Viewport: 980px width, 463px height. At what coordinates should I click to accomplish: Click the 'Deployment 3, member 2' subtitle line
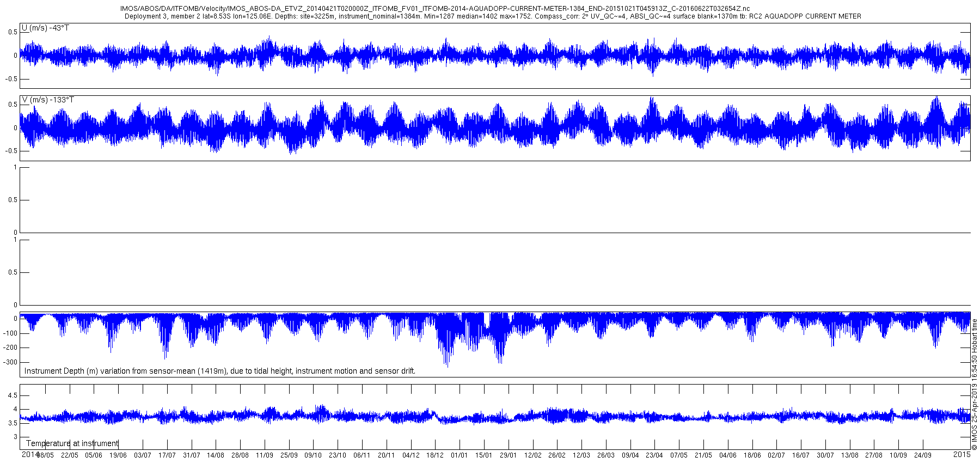(493, 16)
